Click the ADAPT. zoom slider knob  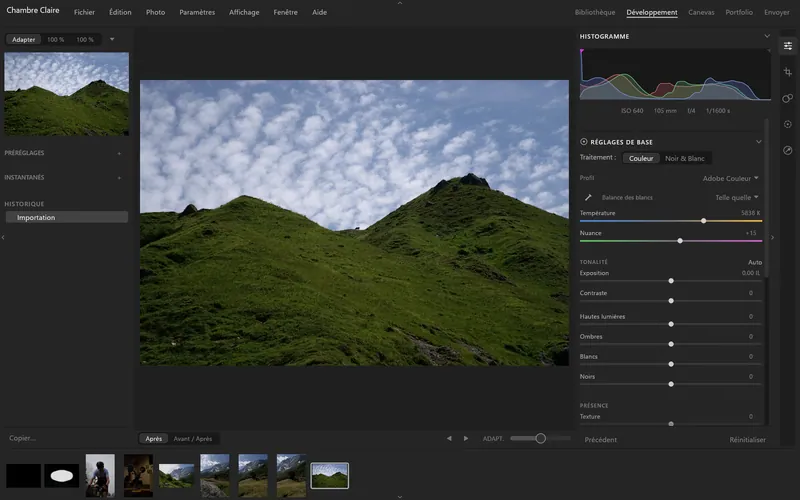(x=540, y=438)
